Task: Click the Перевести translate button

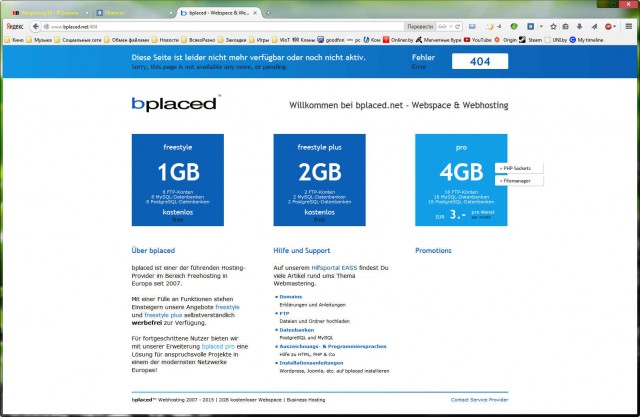Action: pyautogui.click(x=420, y=27)
